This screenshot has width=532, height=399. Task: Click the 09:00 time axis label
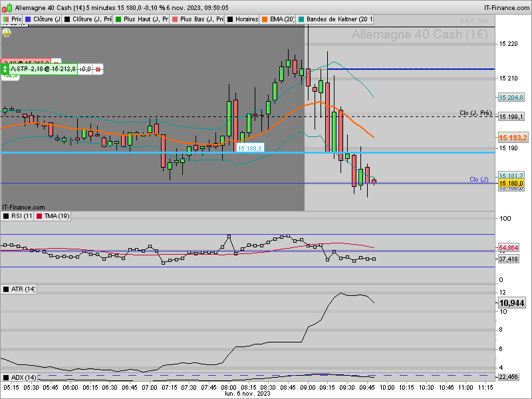point(307,387)
